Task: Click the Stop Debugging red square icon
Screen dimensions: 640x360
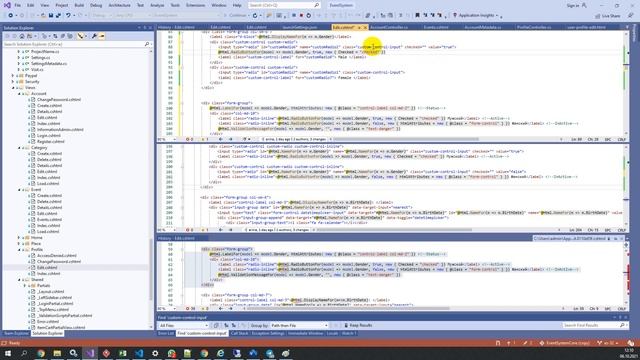Action: point(301,16)
